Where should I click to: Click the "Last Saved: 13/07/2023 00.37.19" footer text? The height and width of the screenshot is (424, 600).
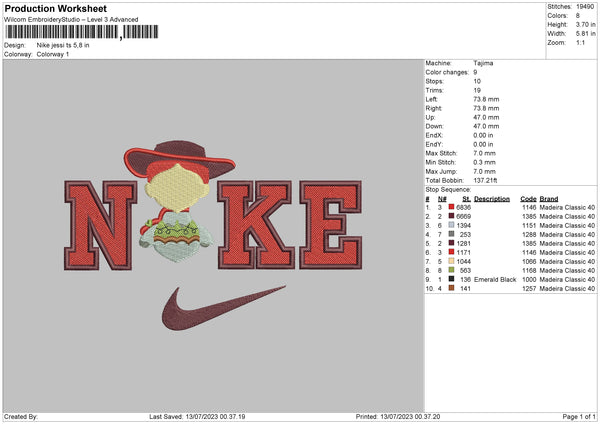(197, 416)
